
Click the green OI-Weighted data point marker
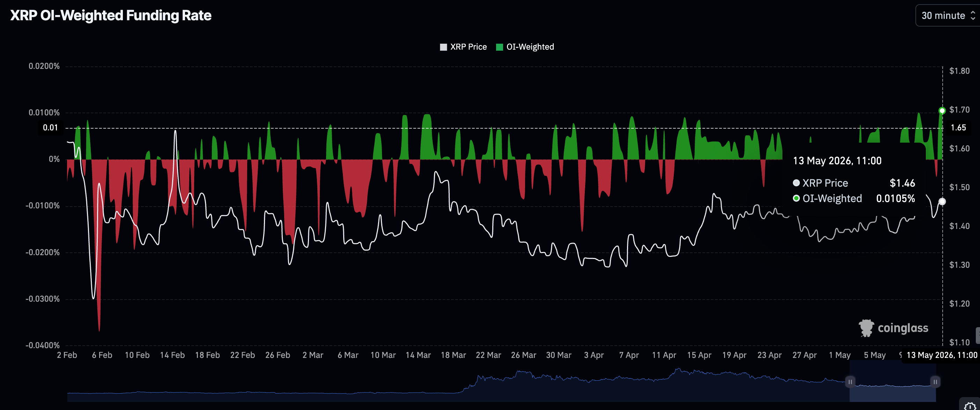click(942, 111)
